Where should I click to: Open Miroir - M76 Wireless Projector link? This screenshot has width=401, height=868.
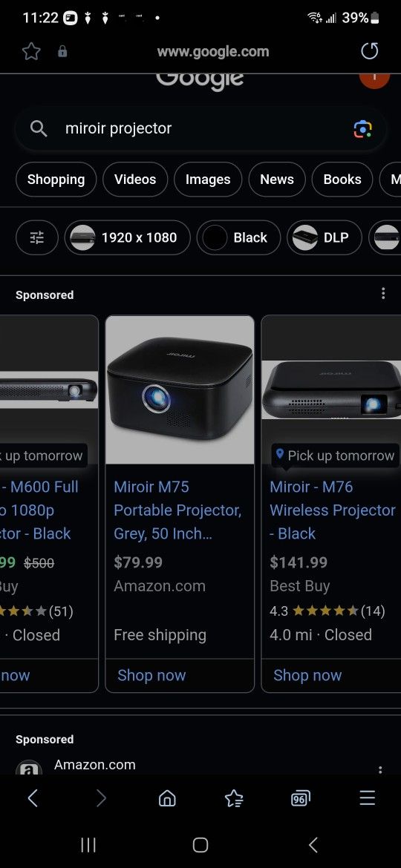(333, 510)
